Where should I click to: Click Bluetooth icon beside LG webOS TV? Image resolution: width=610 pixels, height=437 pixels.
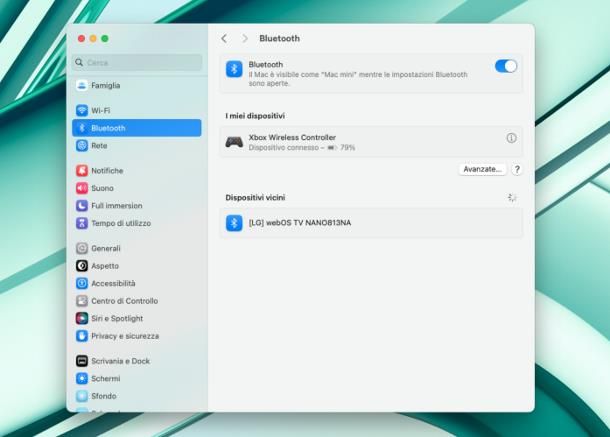click(x=234, y=223)
